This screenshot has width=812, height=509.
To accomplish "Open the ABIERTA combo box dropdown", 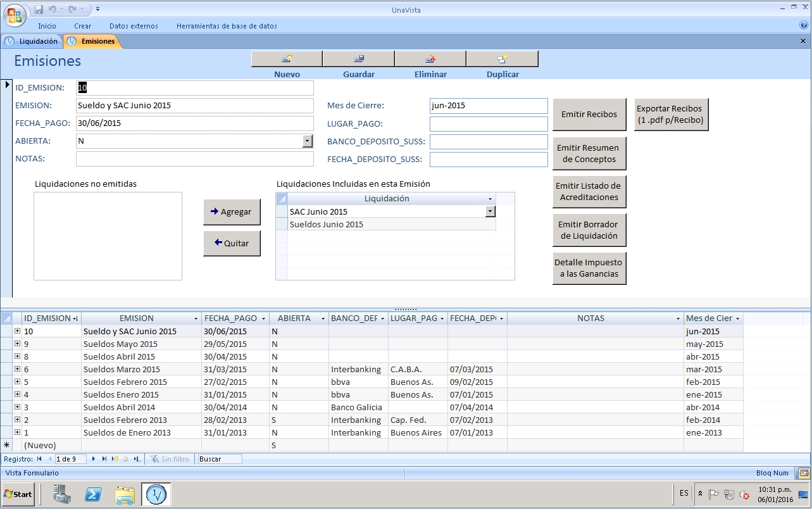I will tap(308, 141).
